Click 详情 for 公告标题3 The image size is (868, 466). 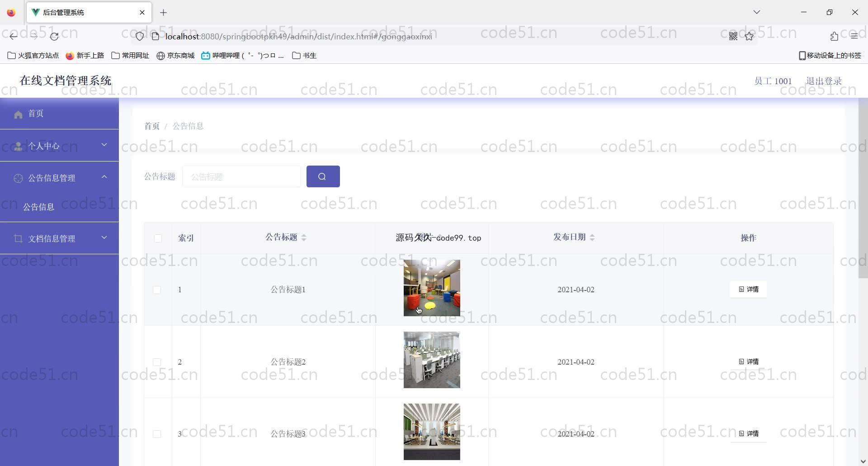748,433
